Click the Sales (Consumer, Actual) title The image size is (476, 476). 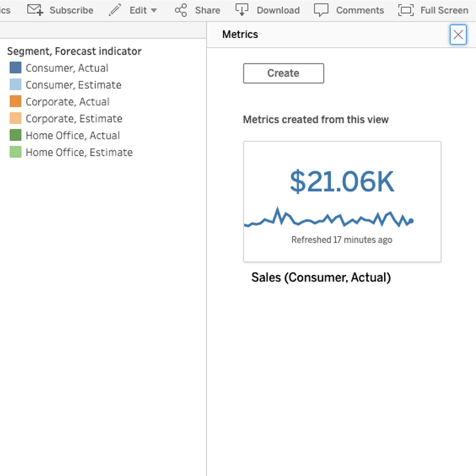(x=321, y=277)
